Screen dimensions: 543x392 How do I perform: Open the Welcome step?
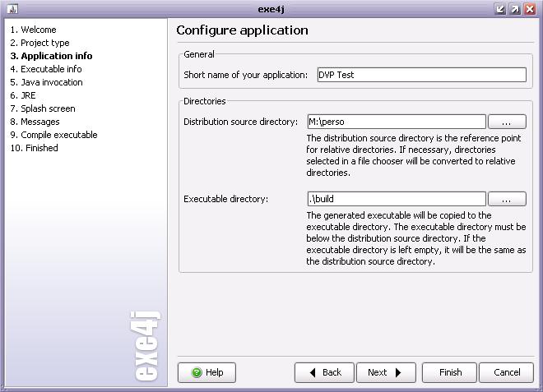[x=34, y=30]
